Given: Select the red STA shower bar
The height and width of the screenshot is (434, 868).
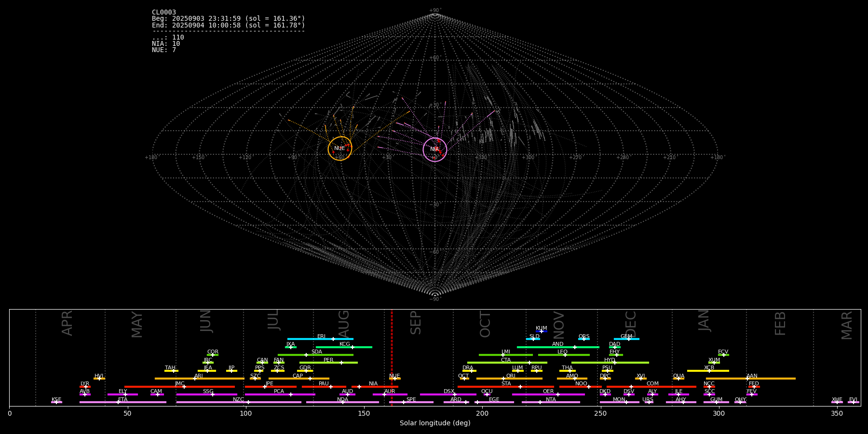Looking at the screenshot, I should tap(506, 386).
